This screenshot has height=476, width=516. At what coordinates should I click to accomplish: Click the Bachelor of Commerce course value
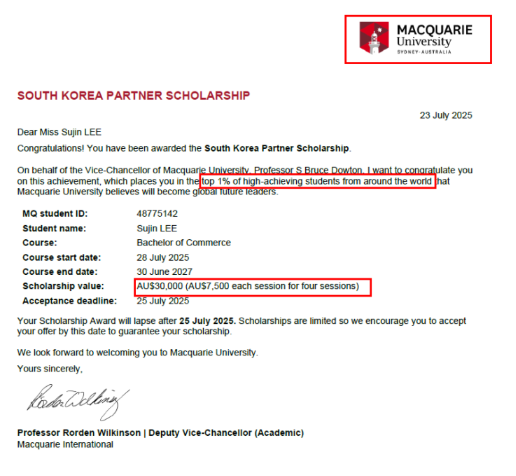pos(184,243)
